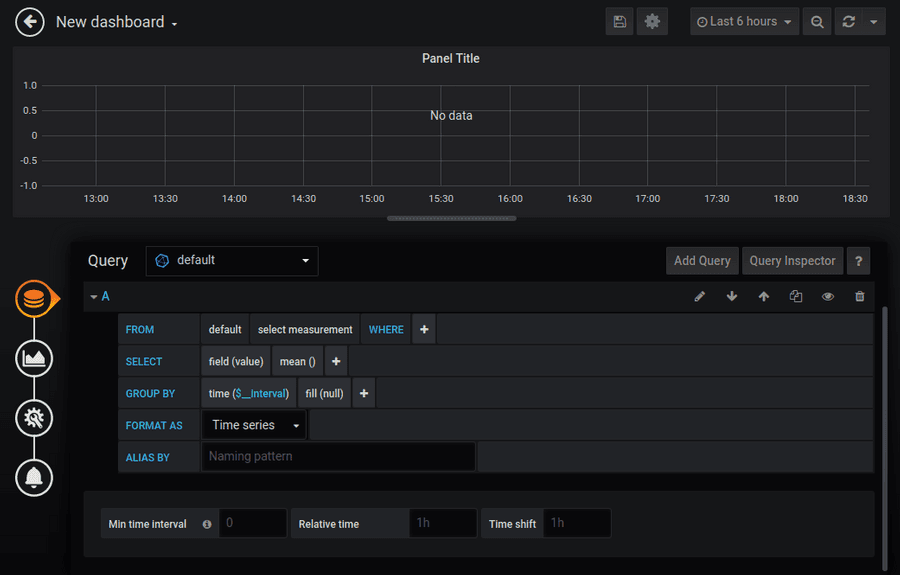Refresh the dashboard

tap(848, 22)
